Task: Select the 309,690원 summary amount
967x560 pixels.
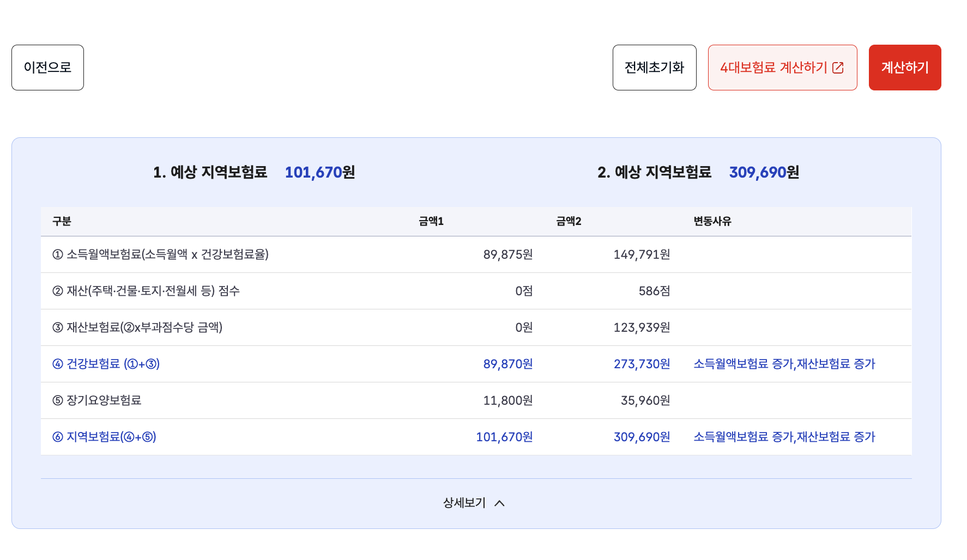Action: [x=764, y=172]
